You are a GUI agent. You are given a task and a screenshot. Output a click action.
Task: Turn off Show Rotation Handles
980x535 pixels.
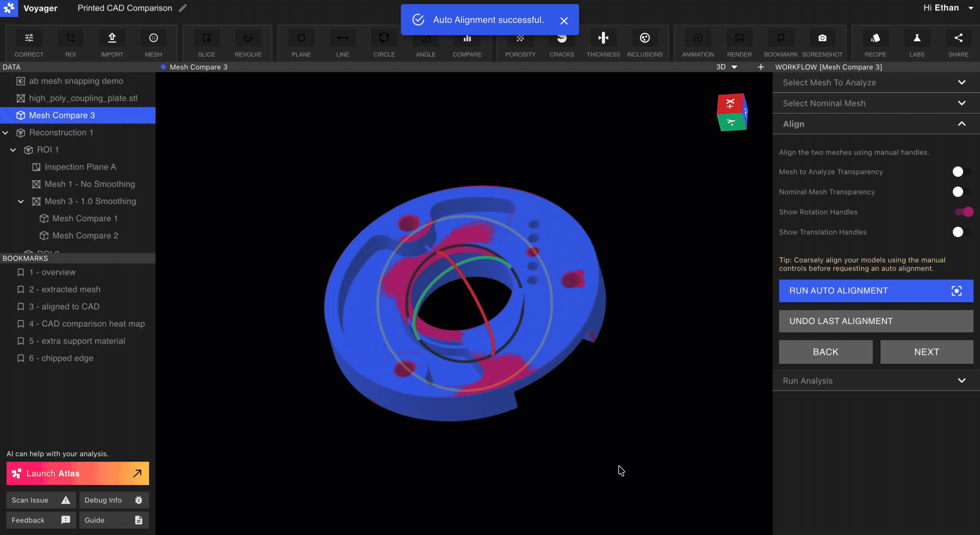coord(964,212)
